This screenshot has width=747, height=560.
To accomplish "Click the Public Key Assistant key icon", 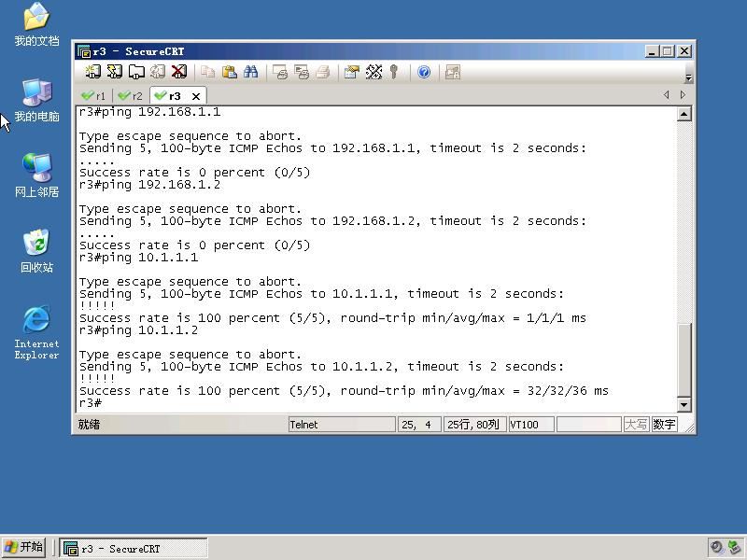I will coord(393,72).
